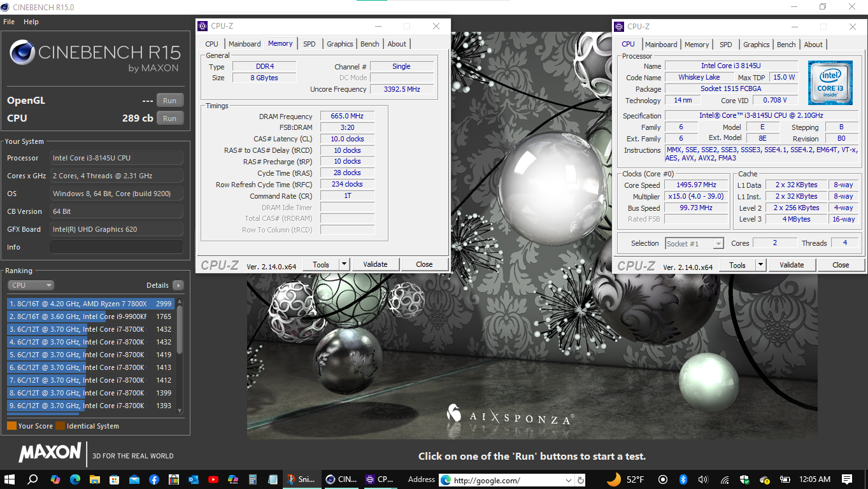Image resolution: width=868 pixels, height=489 pixels.
Task: Open Wi-Fi network tray icon
Action: click(x=724, y=479)
